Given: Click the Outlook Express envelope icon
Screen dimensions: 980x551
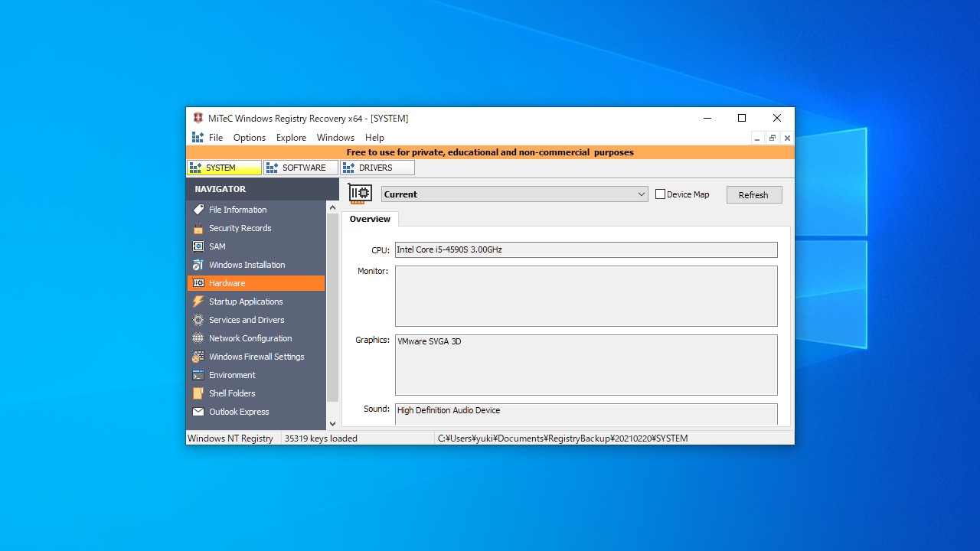Looking at the screenshot, I should tap(198, 412).
